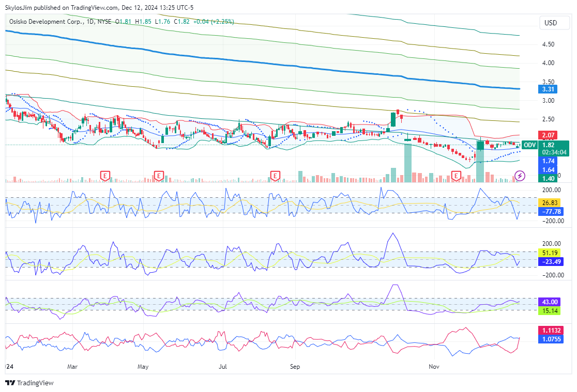Click the countdown timer 02:34:04
The height and width of the screenshot is (392, 577).
tap(554, 152)
